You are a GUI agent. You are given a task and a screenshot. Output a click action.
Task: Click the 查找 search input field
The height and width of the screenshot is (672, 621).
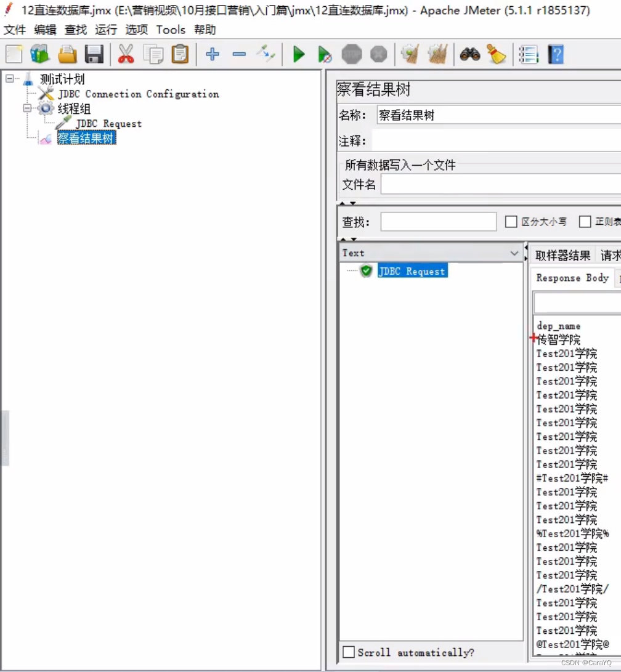[439, 222]
